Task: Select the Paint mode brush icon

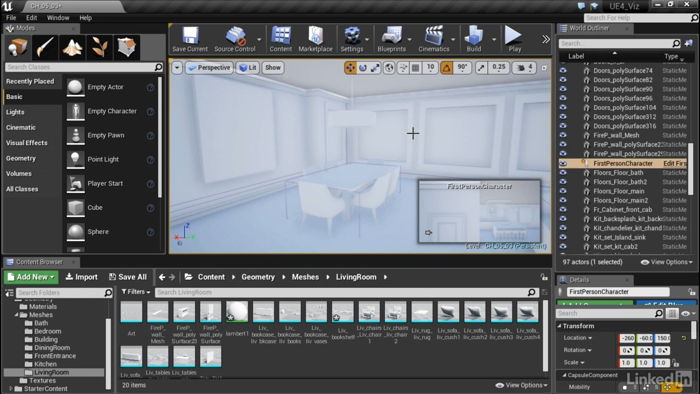Action: [45, 47]
